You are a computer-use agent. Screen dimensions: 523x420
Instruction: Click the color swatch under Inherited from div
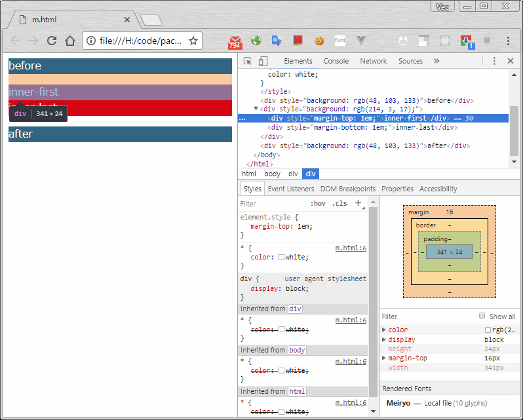281,330
